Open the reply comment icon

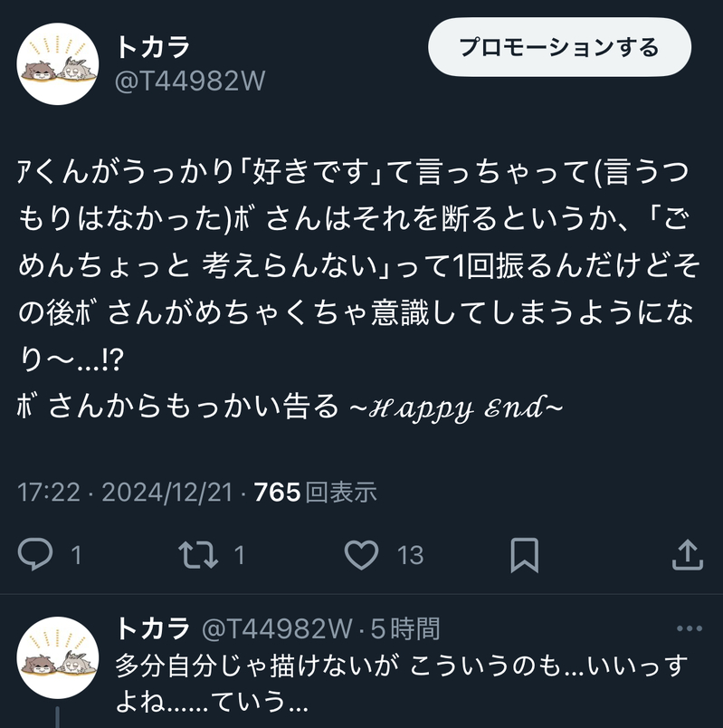coord(35,554)
